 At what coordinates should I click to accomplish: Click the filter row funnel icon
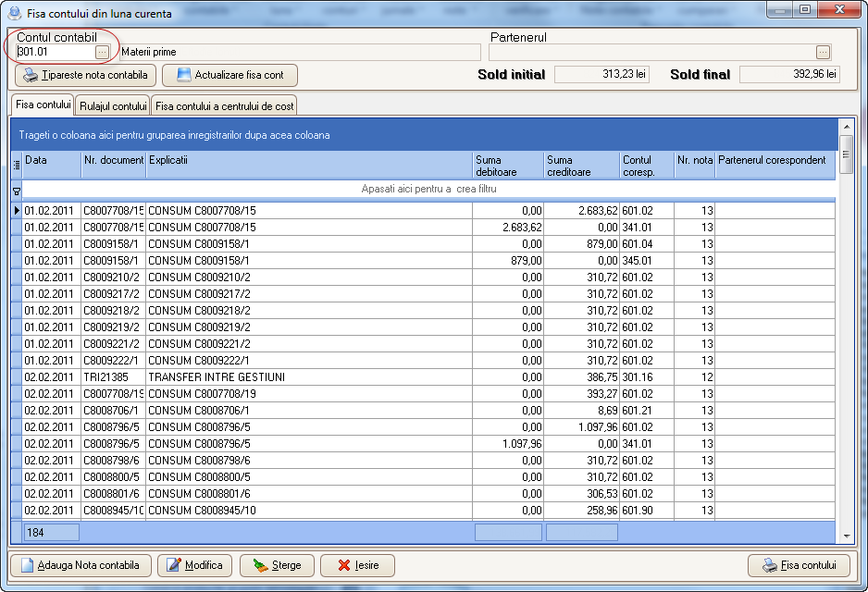pos(17,191)
